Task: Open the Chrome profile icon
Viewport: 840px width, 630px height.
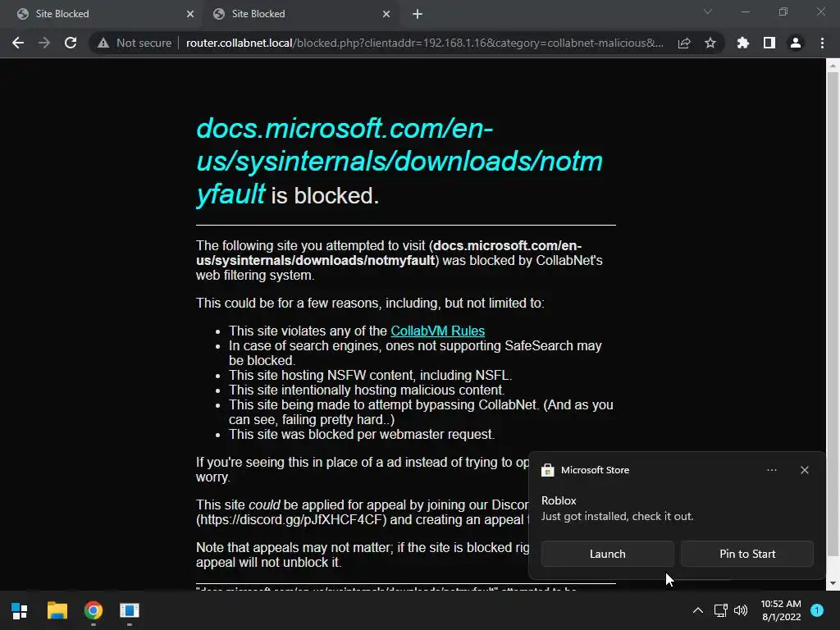Action: pyautogui.click(x=796, y=43)
